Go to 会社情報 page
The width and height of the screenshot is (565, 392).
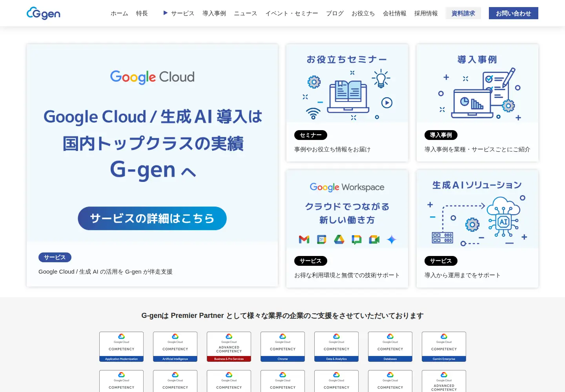[x=395, y=13]
